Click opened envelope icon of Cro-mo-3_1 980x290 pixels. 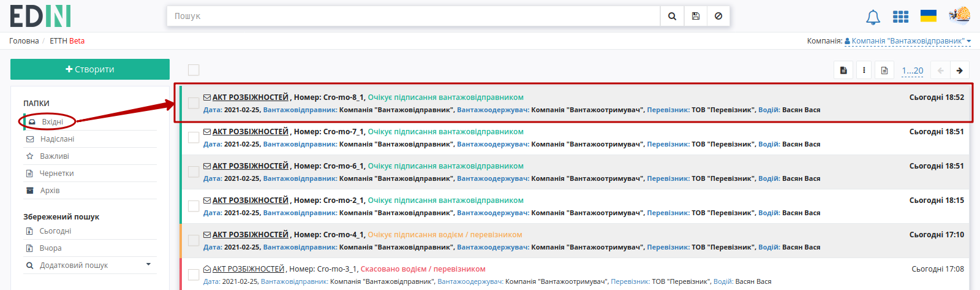(x=207, y=269)
